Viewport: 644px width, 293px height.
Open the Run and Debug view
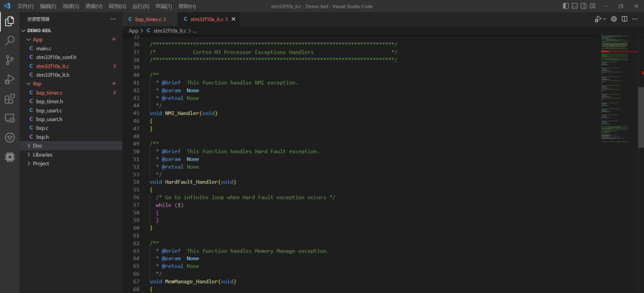[10, 80]
